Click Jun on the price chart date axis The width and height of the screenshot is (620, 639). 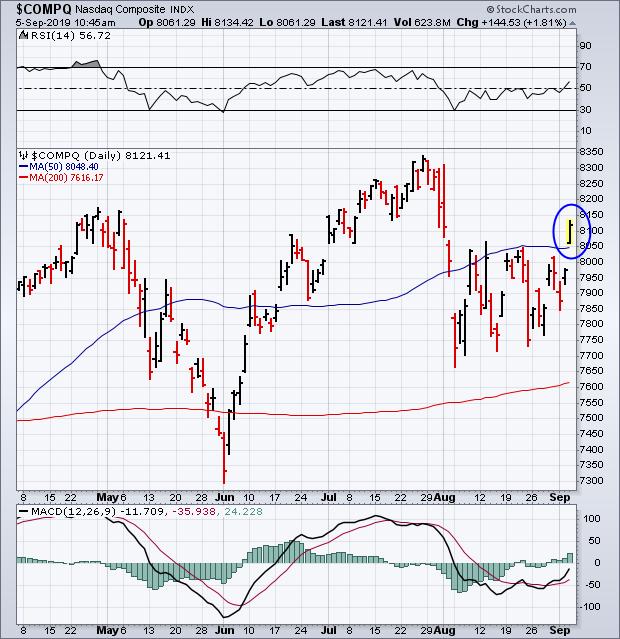tap(225, 498)
